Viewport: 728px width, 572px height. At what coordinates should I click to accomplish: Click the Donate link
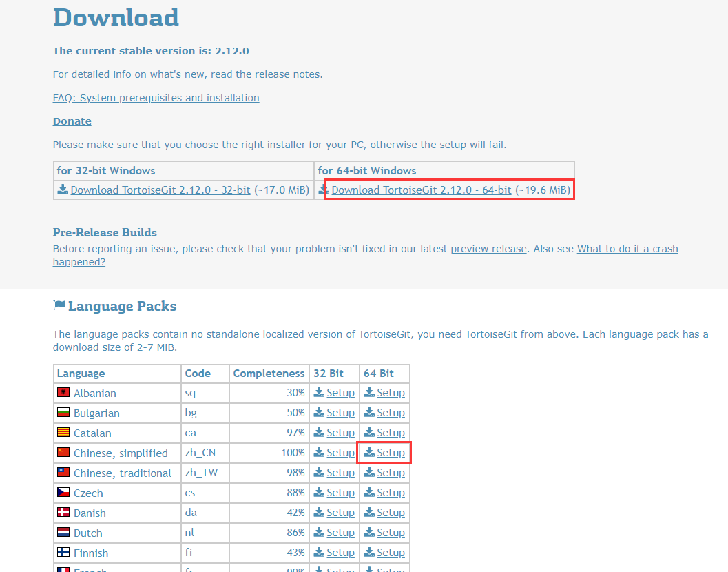point(72,121)
